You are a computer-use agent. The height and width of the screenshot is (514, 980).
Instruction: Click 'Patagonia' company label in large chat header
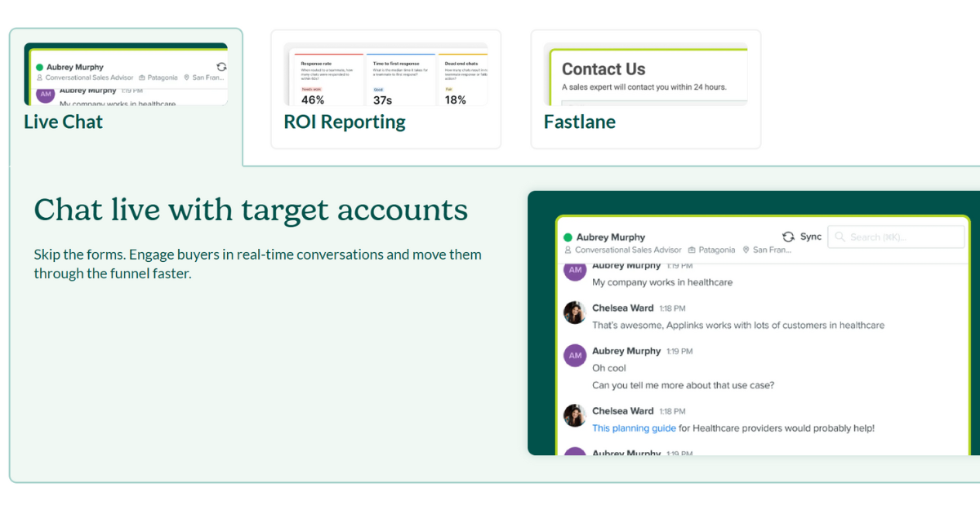point(717,250)
